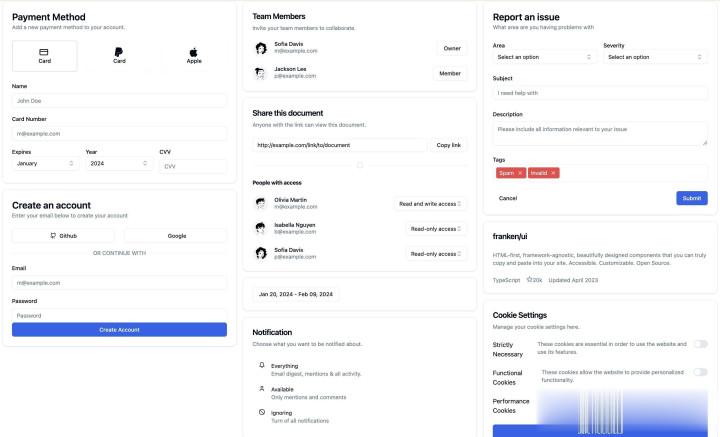Change Isabella Nguyen's Read-only access dropdown

436,229
